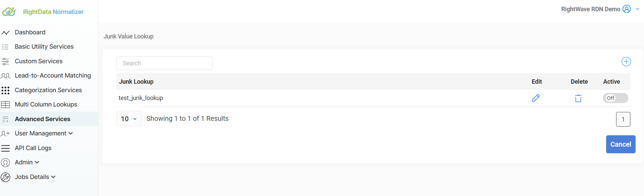Click the Multi Column Lookups table icon
The image size is (644, 196).
coord(5,104)
